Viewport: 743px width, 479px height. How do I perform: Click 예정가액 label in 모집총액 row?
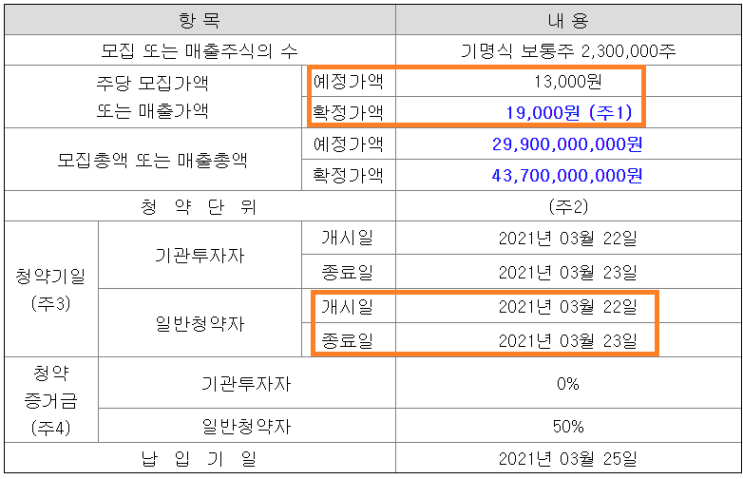point(348,144)
